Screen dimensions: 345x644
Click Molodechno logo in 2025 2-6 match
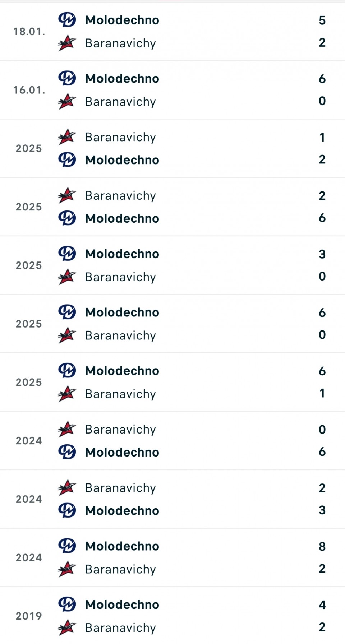[67, 218]
